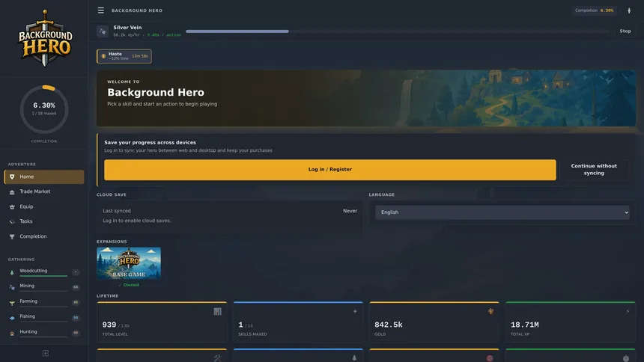Click the 'Silver Vein' action title
The width and height of the screenshot is (644, 362).
pyautogui.click(x=127, y=28)
